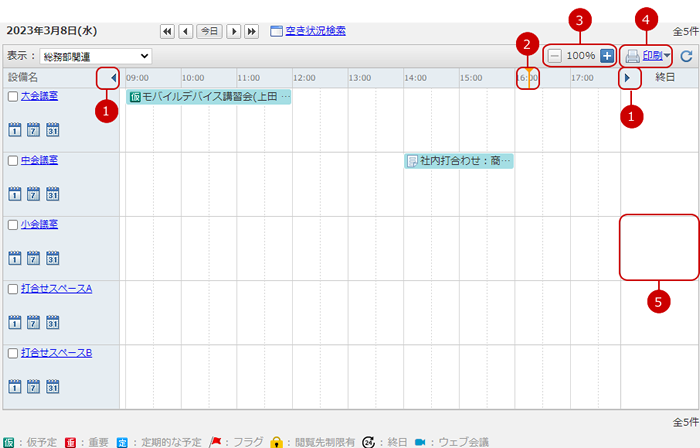Open week view icon for 打合せスペースB

(x=33, y=386)
